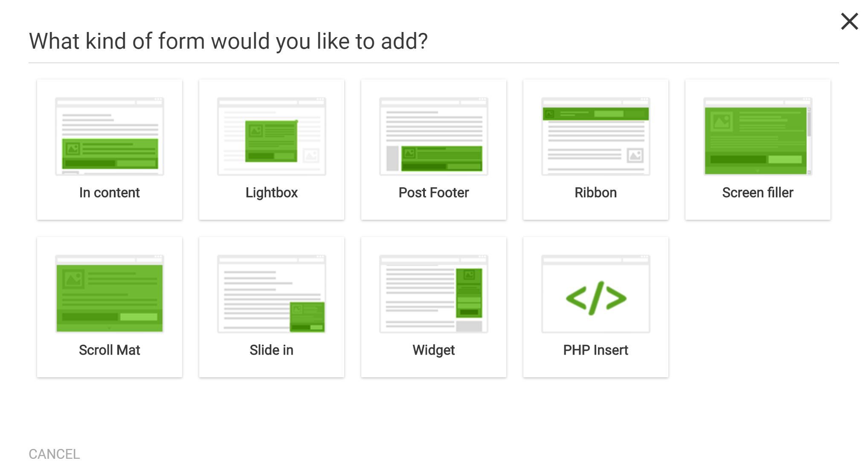Viewport: 868px width, 475px height.
Task: Click the Scroll Mat label text
Action: [x=110, y=350]
